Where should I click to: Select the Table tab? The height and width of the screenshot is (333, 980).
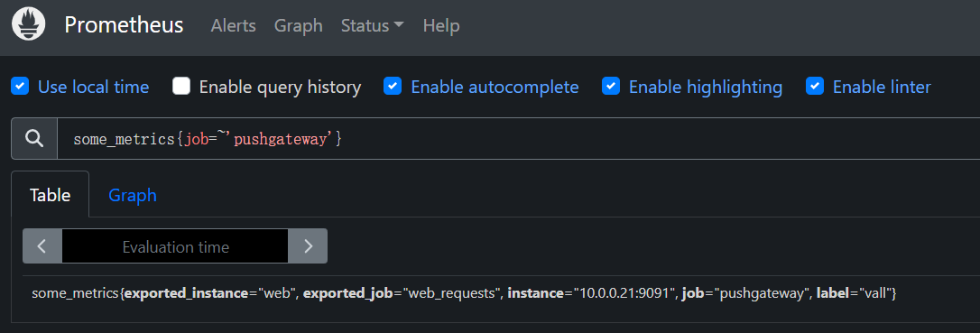pyautogui.click(x=50, y=195)
